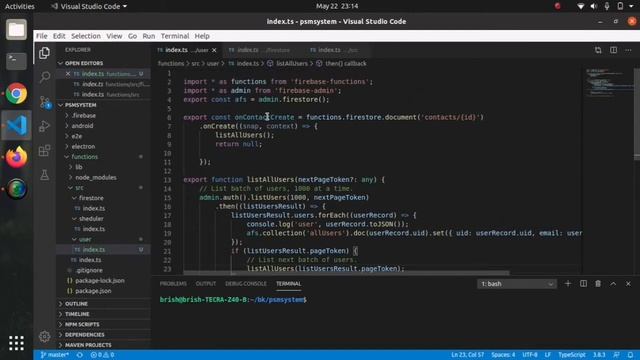Open the Extensions view
The image size is (640, 360).
(44, 151)
